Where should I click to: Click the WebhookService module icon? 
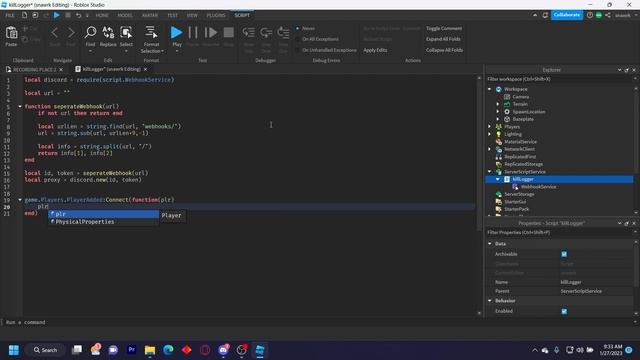coord(515,187)
